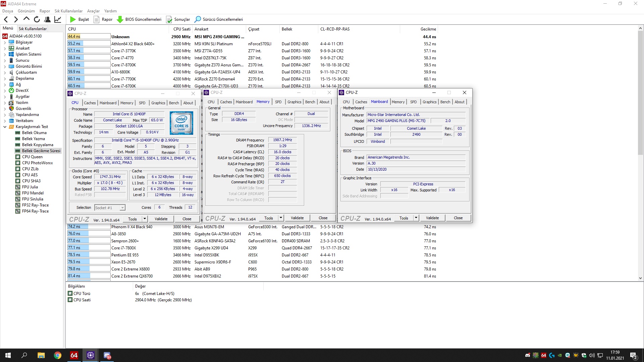The image size is (644, 362).
Task: Expand the Görüntü Birimi tree node
Action: point(5,67)
